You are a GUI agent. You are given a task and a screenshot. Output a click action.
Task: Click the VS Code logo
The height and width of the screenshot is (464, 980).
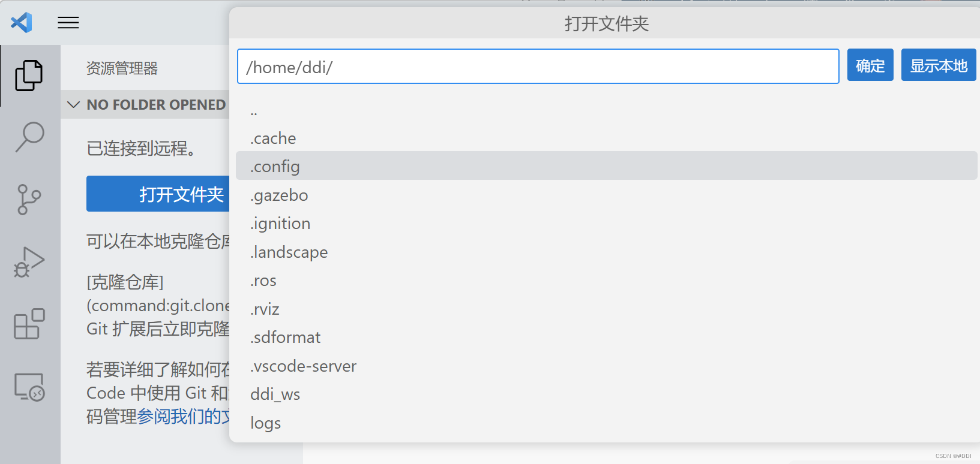(x=21, y=22)
